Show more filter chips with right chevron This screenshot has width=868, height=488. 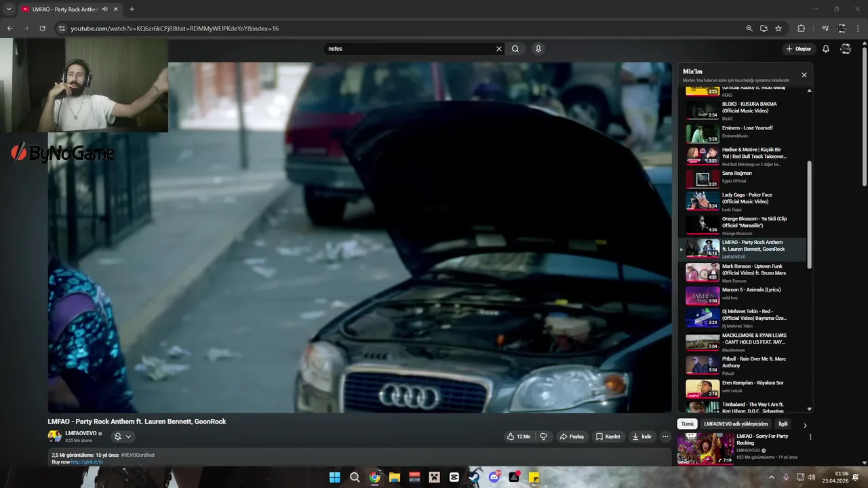805,426
